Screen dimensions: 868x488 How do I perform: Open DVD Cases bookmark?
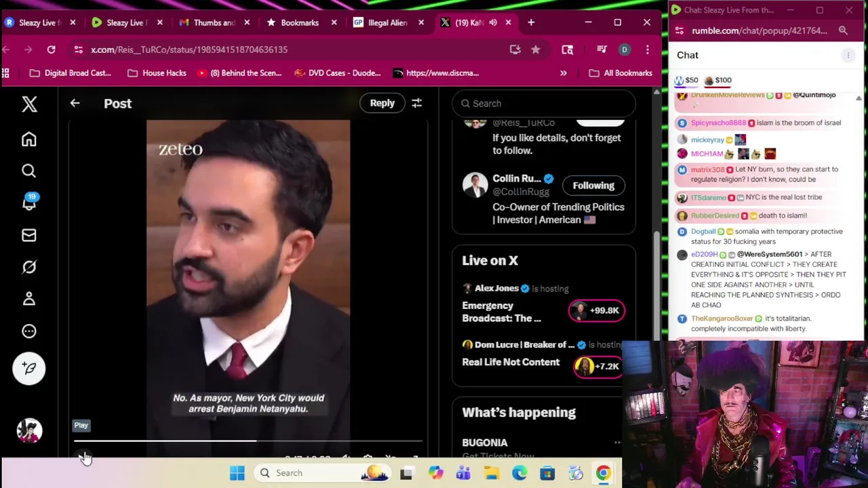(338, 73)
